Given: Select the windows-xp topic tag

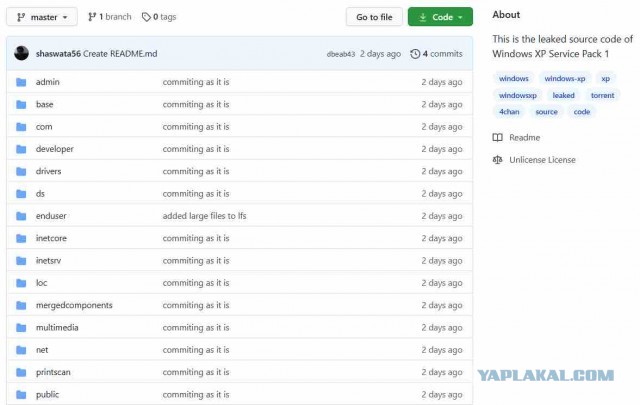Looking at the screenshot, I should coord(564,78).
